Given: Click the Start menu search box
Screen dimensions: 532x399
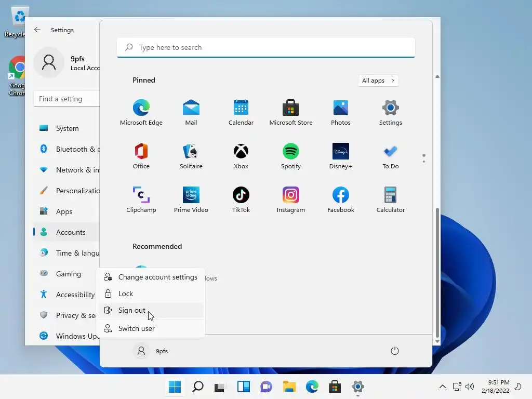Looking at the screenshot, I should (x=266, y=47).
